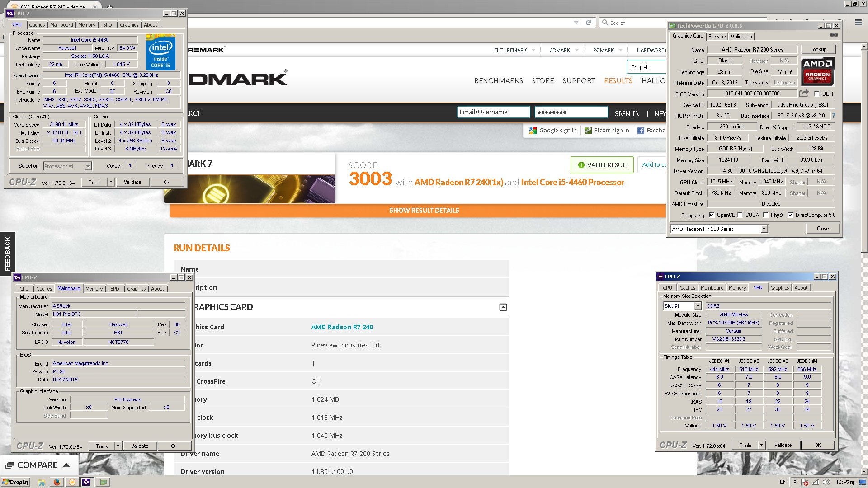Open the browser hamburger menu
868x488 pixels.
click(859, 22)
